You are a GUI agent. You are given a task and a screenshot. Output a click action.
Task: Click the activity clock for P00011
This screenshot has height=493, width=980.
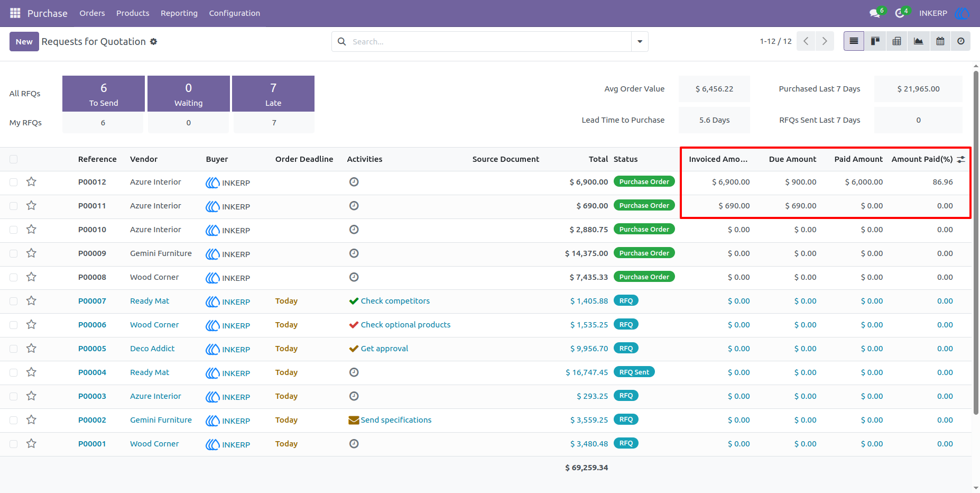pyautogui.click(x=354, y=206)
